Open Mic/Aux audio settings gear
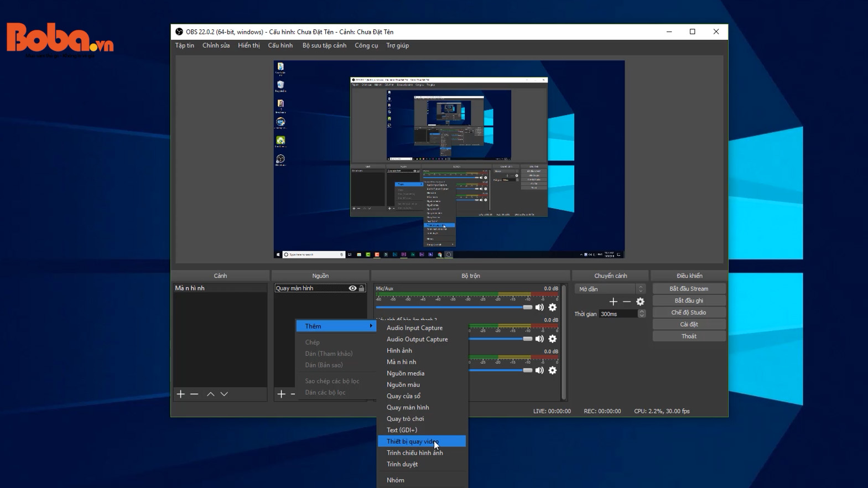Screen dimensions: 868x488 click(x=553, y=307)
